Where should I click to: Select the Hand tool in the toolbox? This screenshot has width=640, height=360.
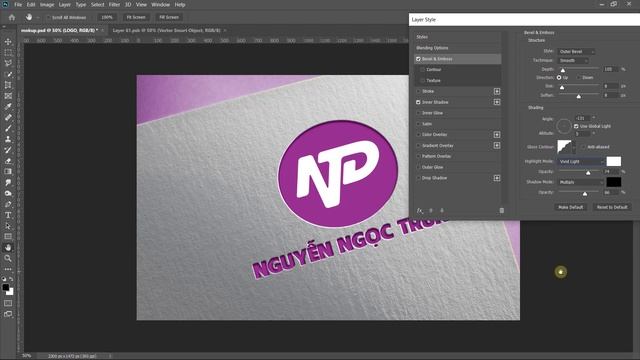(8, 247)
